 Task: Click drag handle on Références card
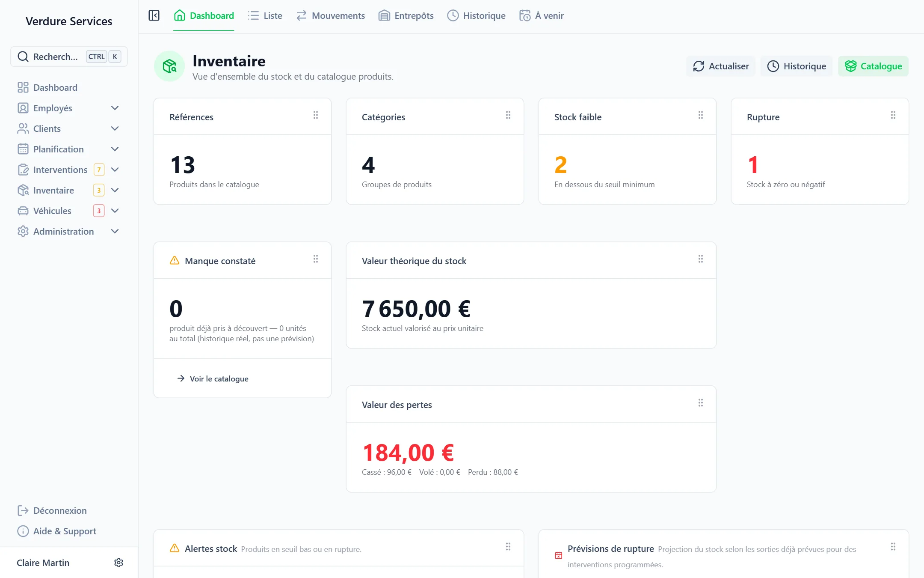316,115
